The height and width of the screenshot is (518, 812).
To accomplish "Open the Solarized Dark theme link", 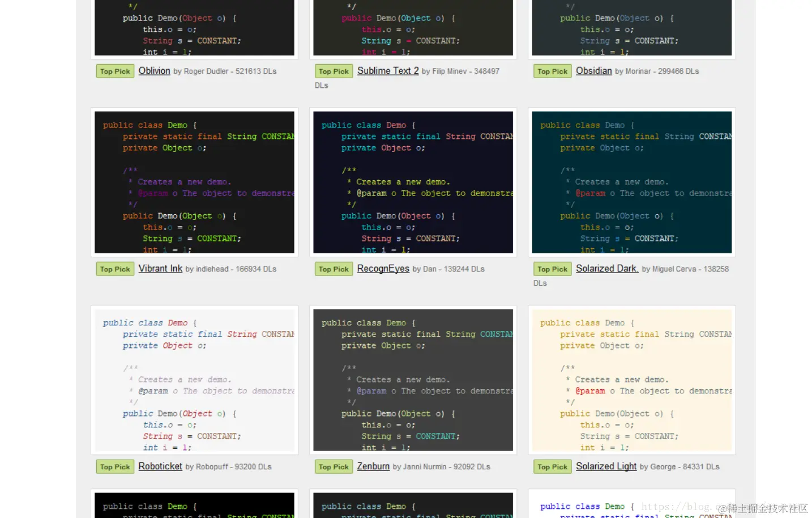I will click(x=607, y=269).
